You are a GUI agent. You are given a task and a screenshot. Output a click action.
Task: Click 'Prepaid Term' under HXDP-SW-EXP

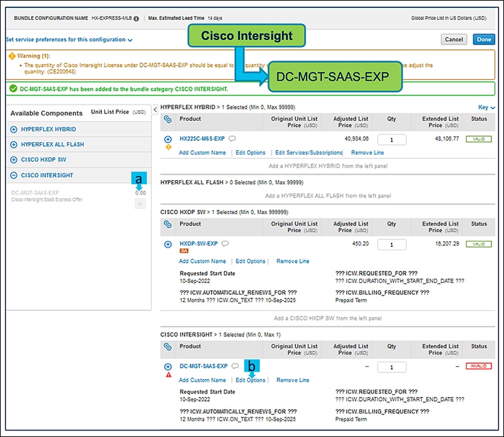[351, 300]
